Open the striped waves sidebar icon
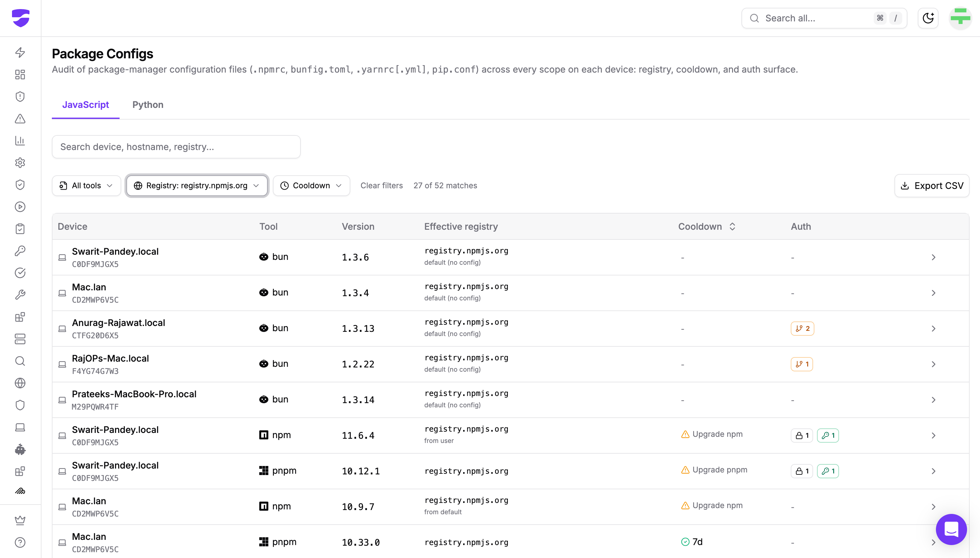Image resolution: width=980 pixels, height=558 pixels. coord(20,491)
